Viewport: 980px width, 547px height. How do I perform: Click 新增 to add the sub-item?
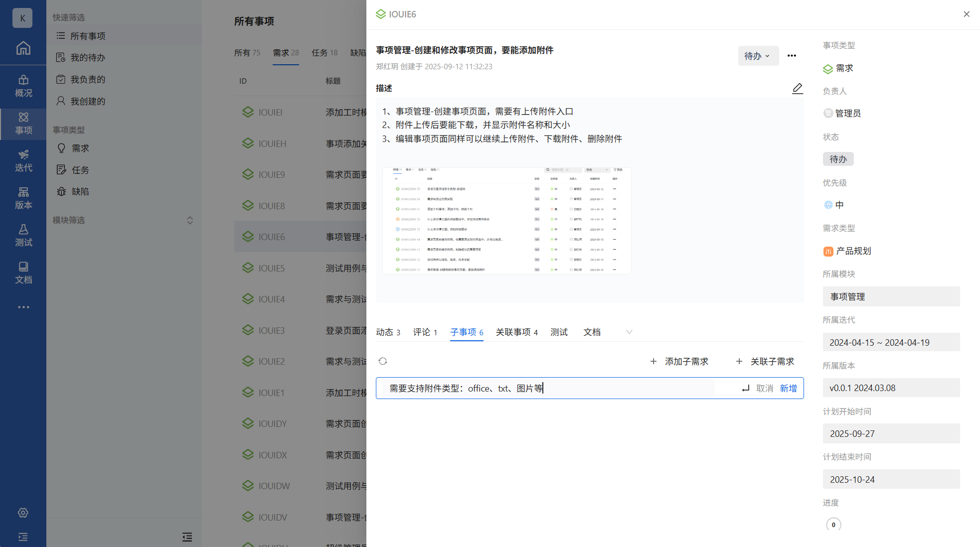[x=788, y=388]
